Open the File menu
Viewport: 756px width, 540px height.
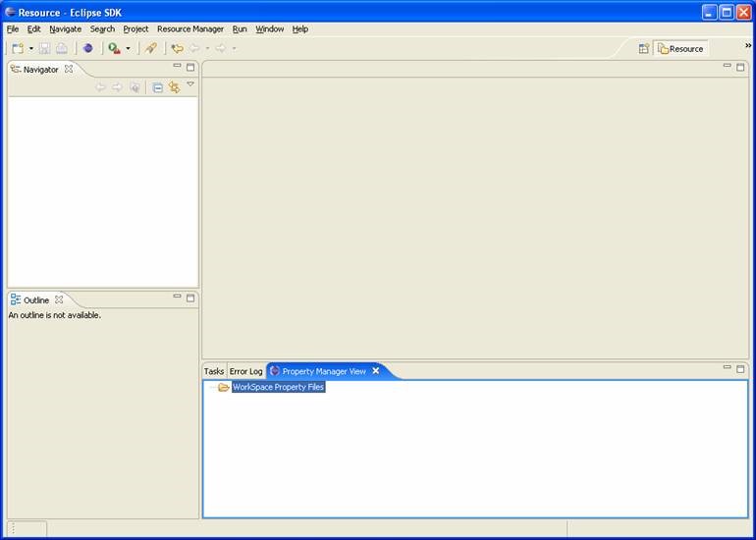[x=13, y=28]
